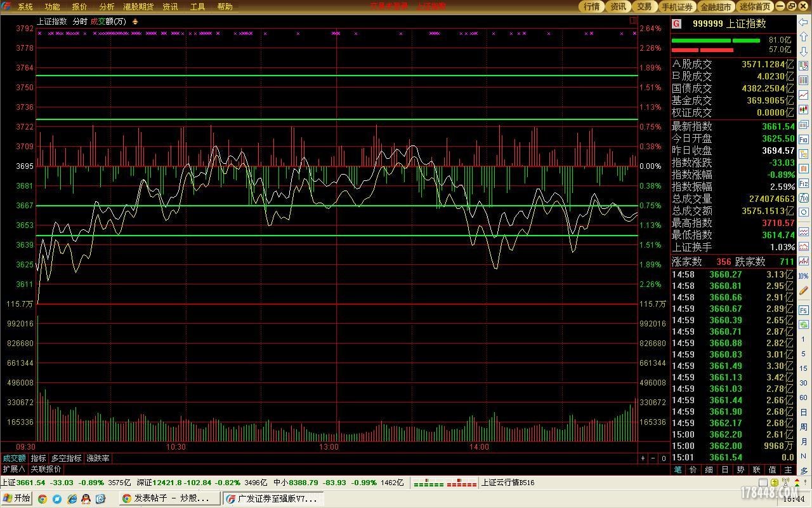Image resolution: width=812 pixels, height=508 pixels.
Task: Select the N period option in sidebar
Action: 803,456
